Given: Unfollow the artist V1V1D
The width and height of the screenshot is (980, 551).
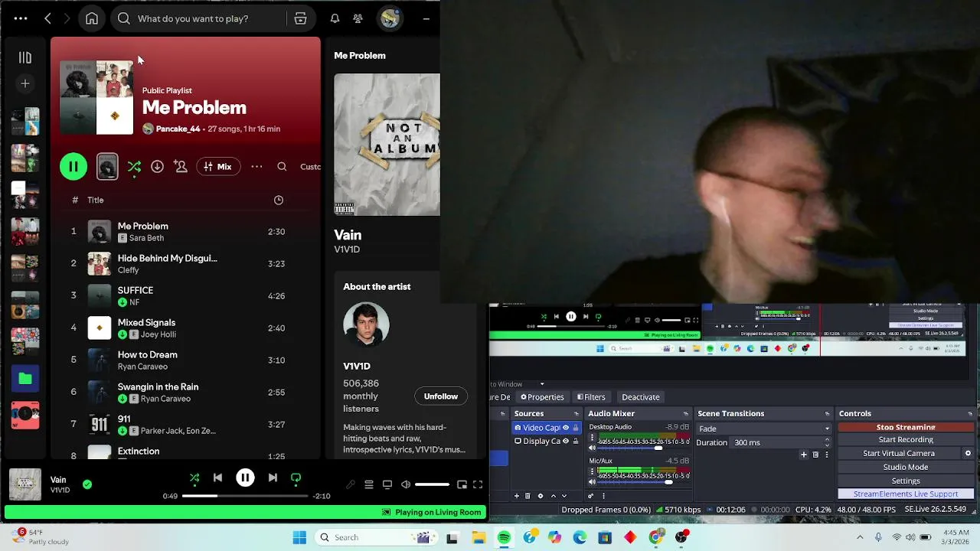Looking at the screenshot, I should [441, 396].
